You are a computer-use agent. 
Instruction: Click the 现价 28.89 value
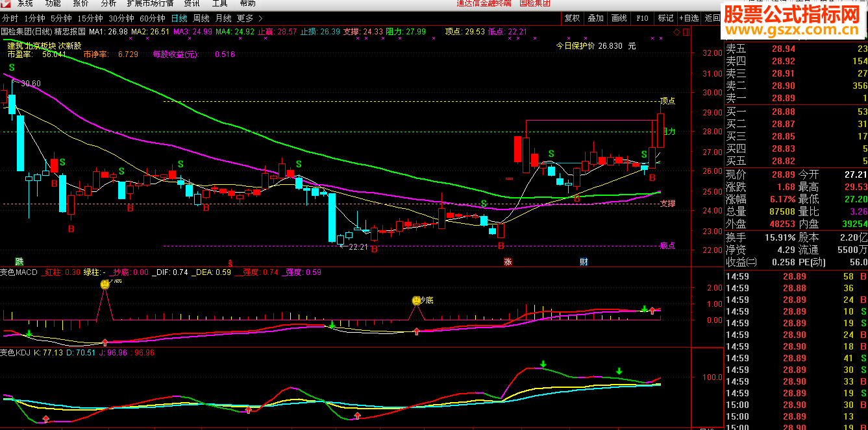(x=783, y=175)
